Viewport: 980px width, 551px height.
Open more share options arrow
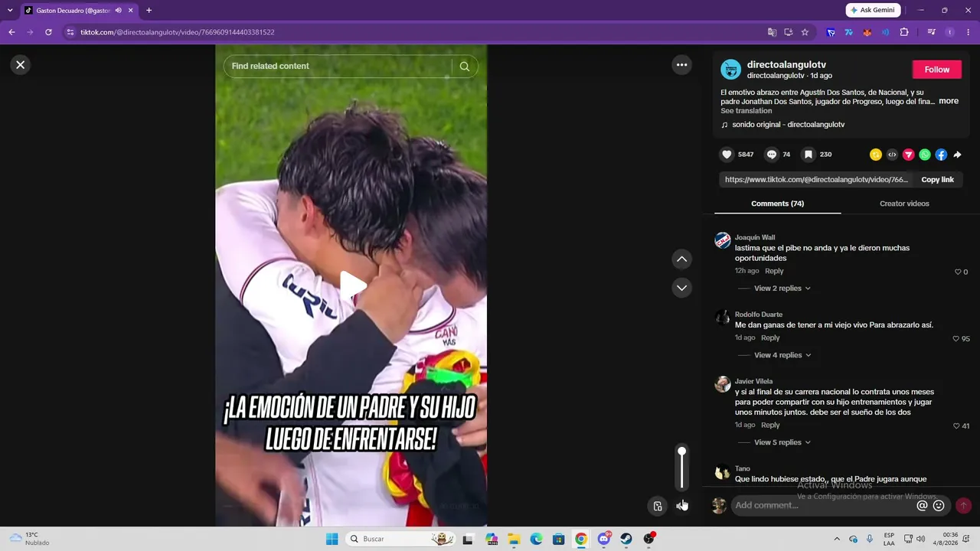pos(957,155)
